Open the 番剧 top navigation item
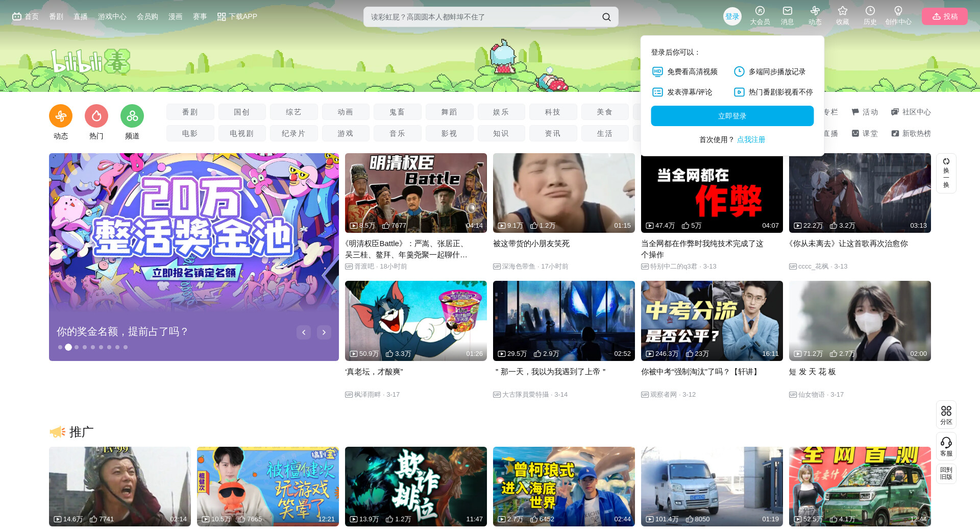 click(x=56, y=17)
